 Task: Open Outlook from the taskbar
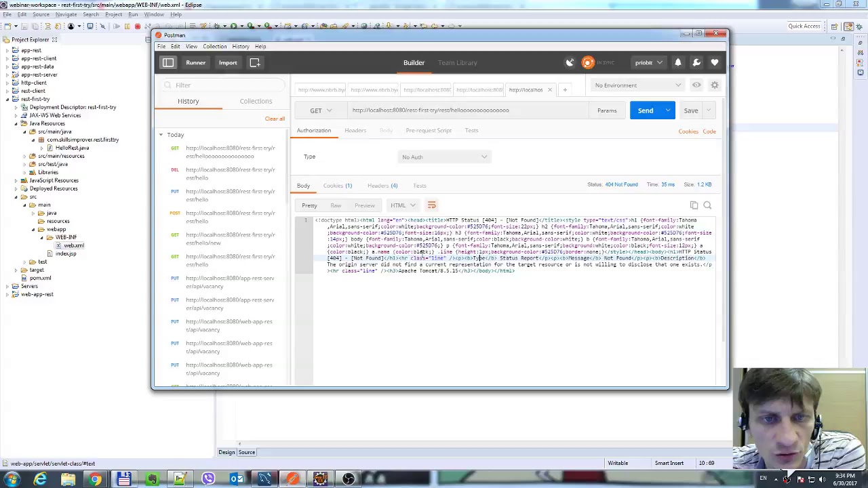pyautogui.click(x=236, y=479)
